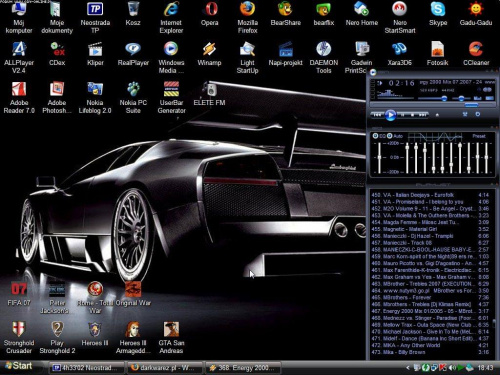500x375 pixels.
Task: Launch the FIFA 07 game icon
Action: pos(19,294)
